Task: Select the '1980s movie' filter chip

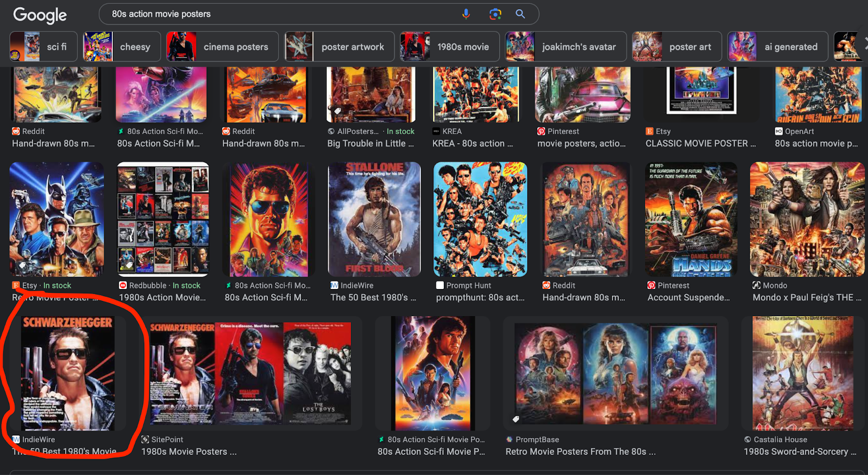Action: point(450,47)
